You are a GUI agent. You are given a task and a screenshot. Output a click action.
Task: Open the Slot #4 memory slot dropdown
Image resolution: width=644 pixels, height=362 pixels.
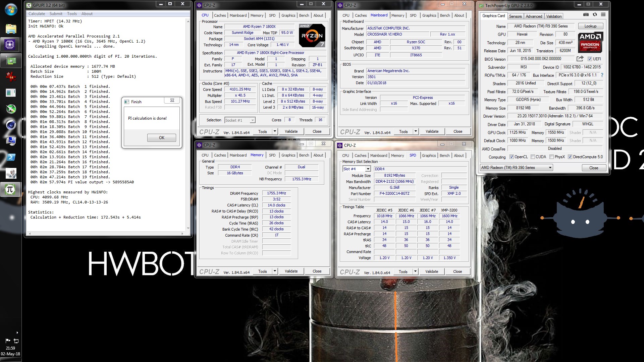point(357,169)
